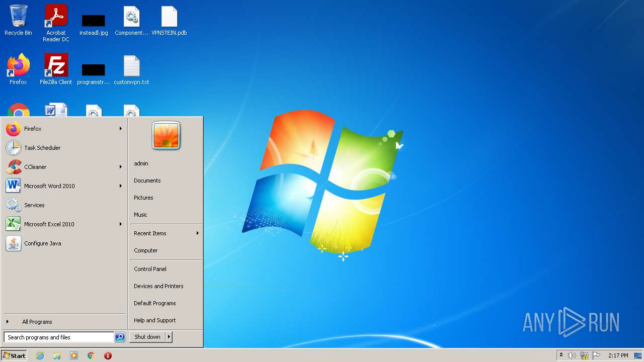Click Show desktop button in taskbar corner
Image resolution: width=644 pixels, height=362 pixels.
(x=638, y=355)
